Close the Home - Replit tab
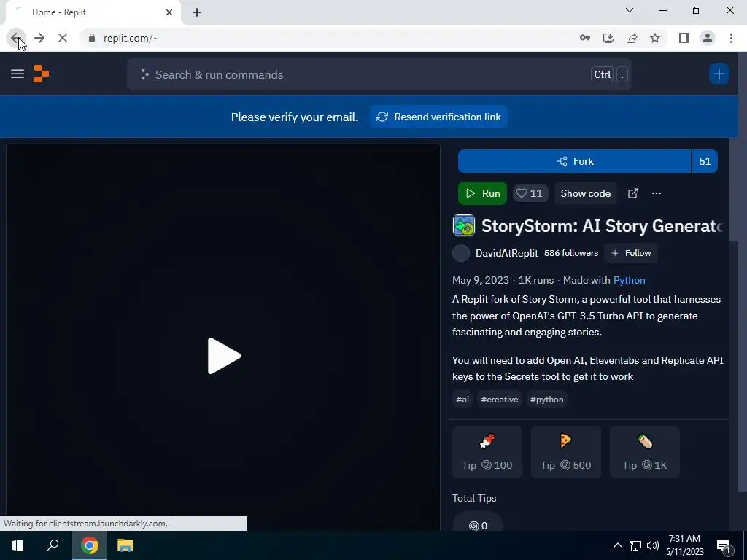 (x=169, y=12)
